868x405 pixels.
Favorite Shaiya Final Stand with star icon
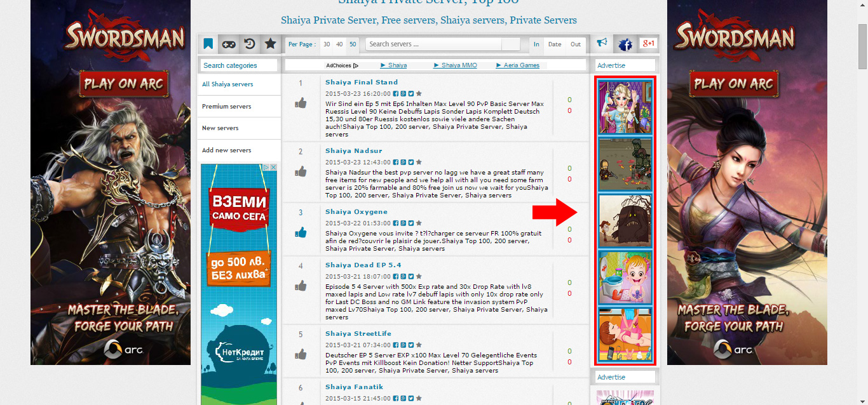(x=419, y=93)
